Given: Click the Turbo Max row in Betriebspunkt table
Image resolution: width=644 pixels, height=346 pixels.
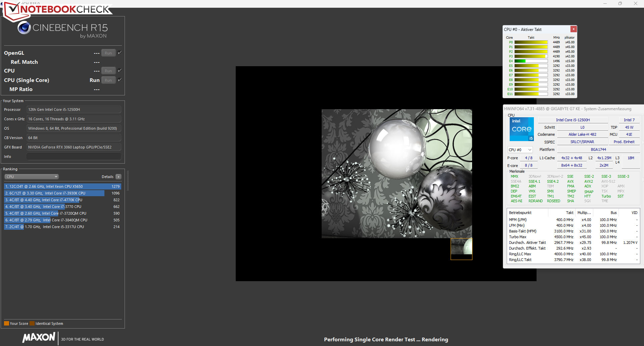Looking at the screenshot, I should click(x=573, y=237).
